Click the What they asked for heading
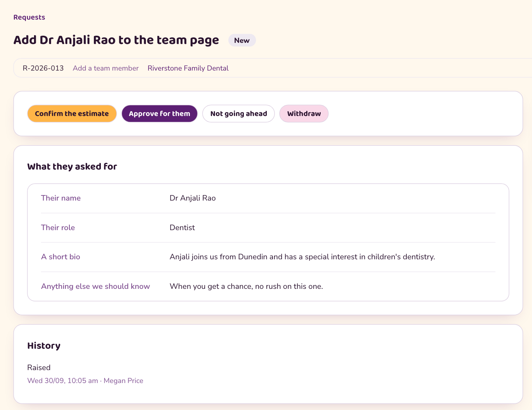 pos(72,167)
